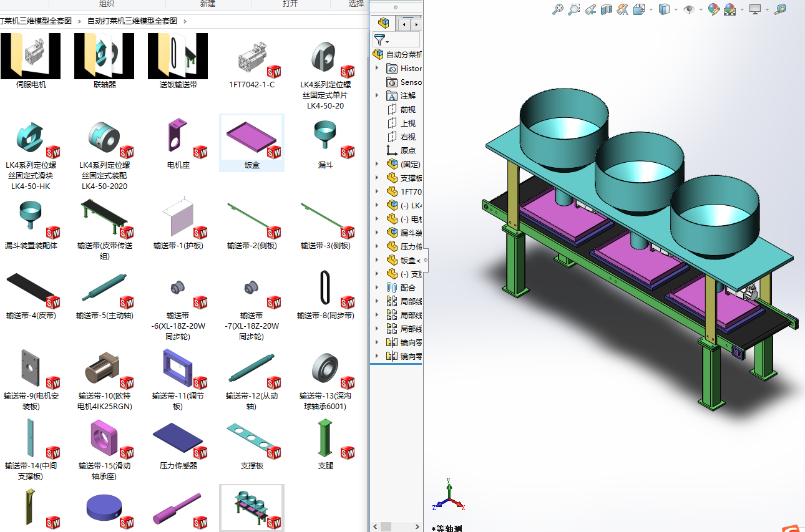
Task: Expand the 1FT70 component node
Action: (377, 191)
